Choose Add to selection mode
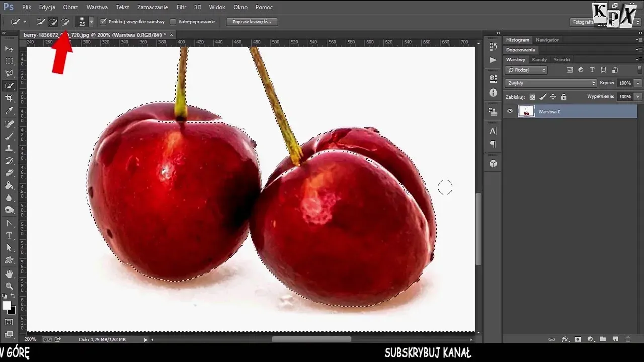The width and height of the screenshot is (644, 362). click(x=53, y=22)
